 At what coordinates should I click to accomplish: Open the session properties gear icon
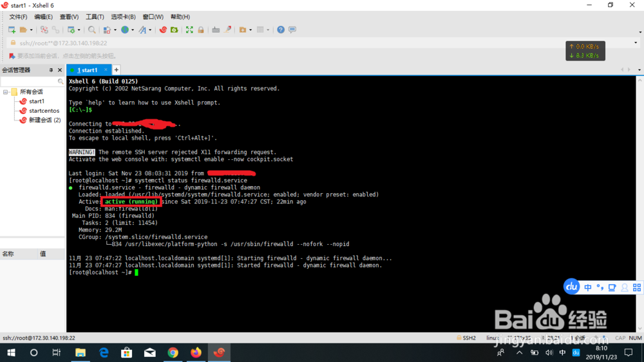pos(71,30)
